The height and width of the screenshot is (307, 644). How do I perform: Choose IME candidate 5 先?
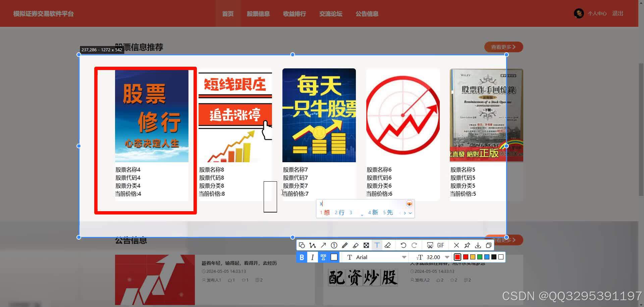coord(388,212)
